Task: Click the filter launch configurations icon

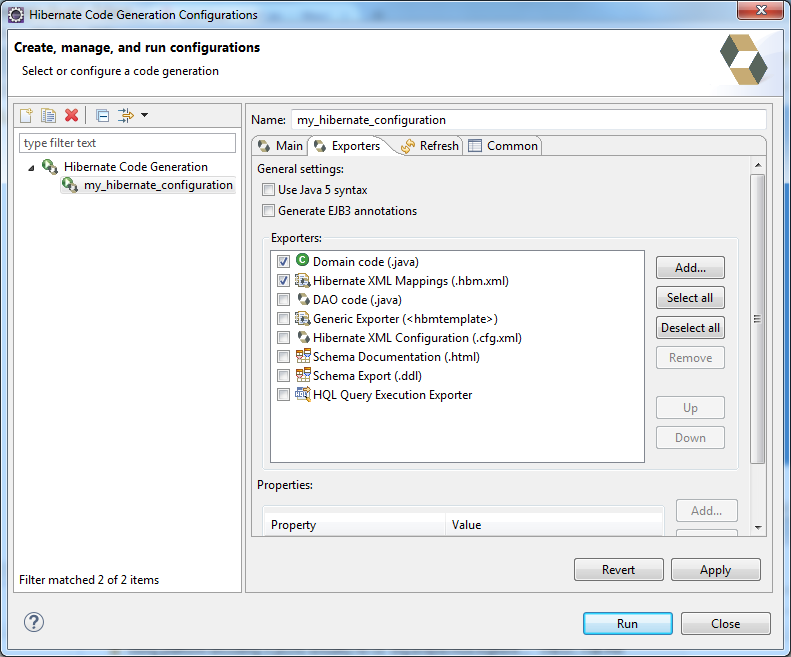Action: [126, 116]
